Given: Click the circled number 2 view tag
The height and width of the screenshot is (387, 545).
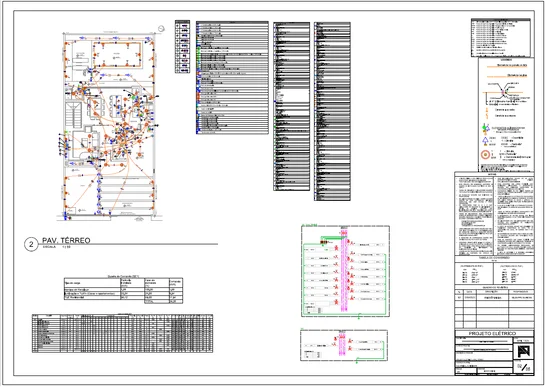Looking at the screenshot, I should tap(31, 244).
